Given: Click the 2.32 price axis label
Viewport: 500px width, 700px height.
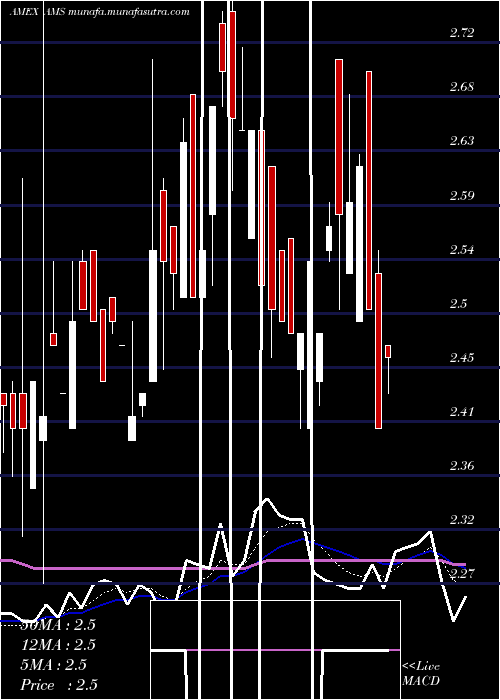Looking at the screenshot, I should pyautogui.click(x=462, y=520).
